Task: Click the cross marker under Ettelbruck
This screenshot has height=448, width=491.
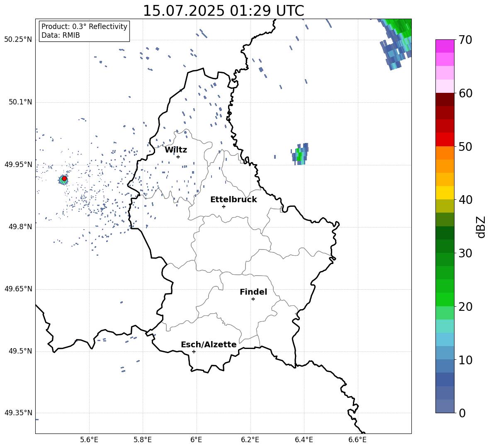Action: pyautogui.click(x=224, y=206)
